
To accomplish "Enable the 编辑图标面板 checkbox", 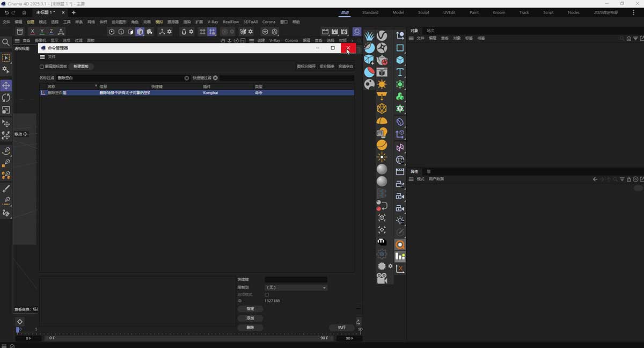I will tap(41, 67).
